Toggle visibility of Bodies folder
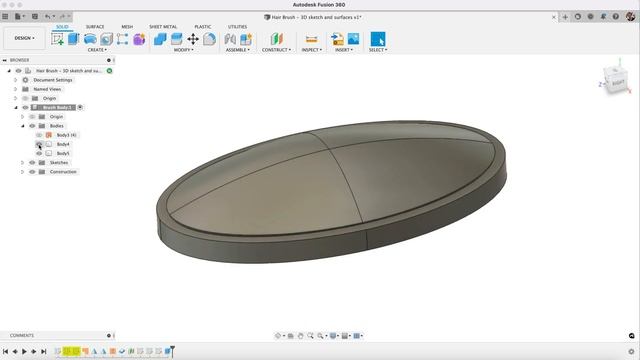The image size is (640, 360). click(32, 126)
